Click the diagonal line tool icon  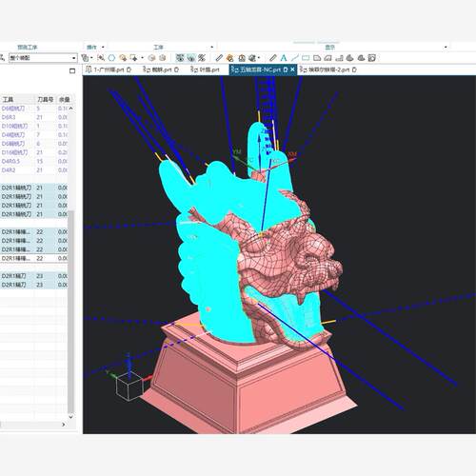[295, 58]
